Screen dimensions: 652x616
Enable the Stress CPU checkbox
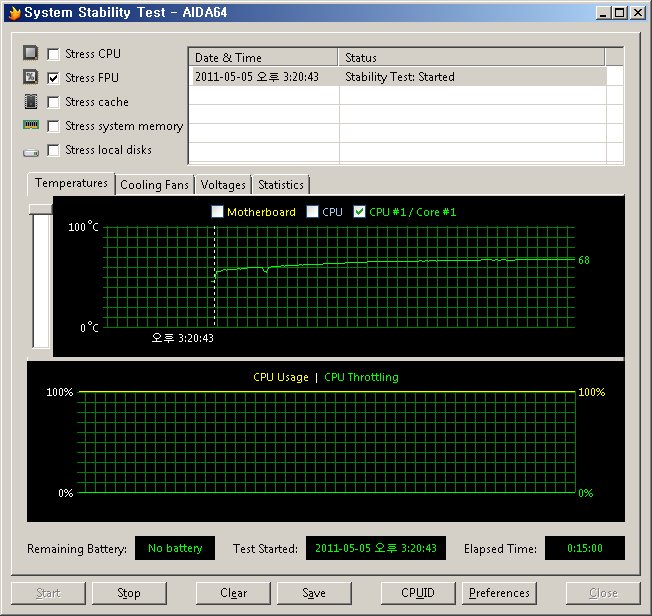click(53, 54)
